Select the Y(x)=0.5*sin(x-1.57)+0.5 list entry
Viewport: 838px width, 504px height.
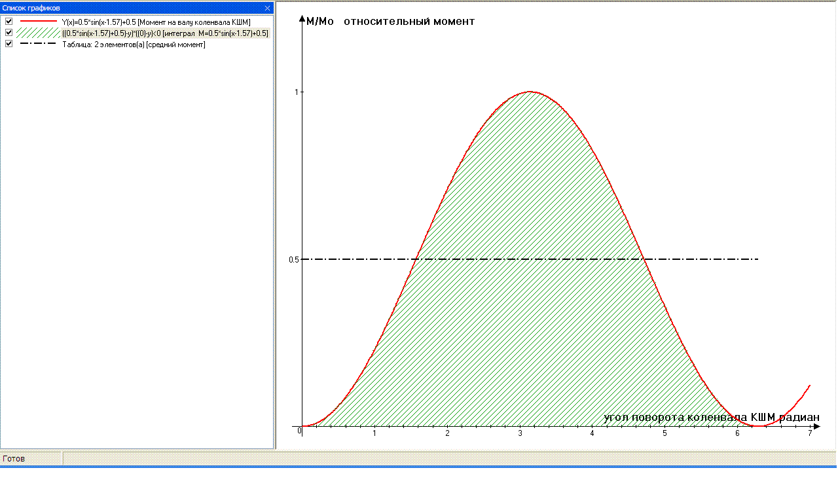click(x=156, y=22)
